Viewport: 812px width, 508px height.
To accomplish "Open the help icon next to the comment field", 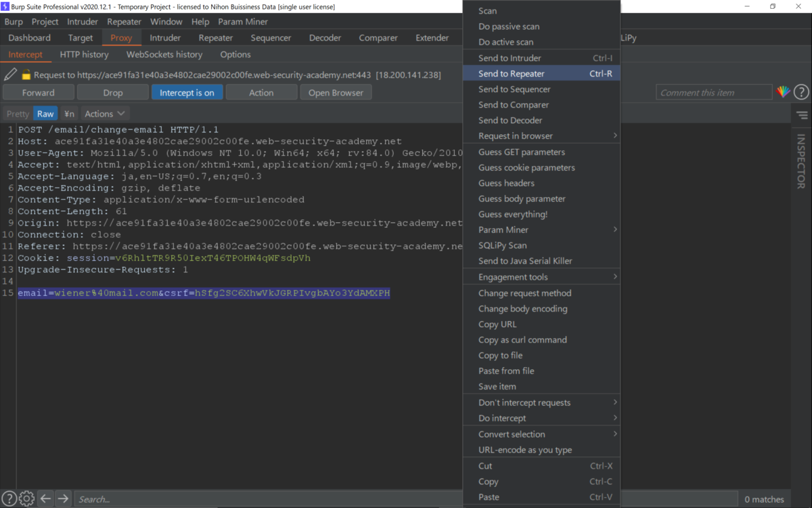I will point(801,92).
